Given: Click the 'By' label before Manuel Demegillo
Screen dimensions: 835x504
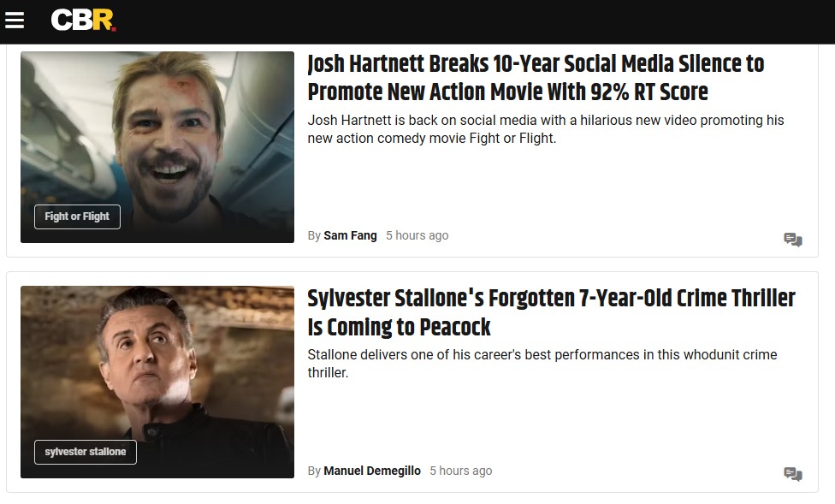Looking at the screenshot, I should (314, 471).
